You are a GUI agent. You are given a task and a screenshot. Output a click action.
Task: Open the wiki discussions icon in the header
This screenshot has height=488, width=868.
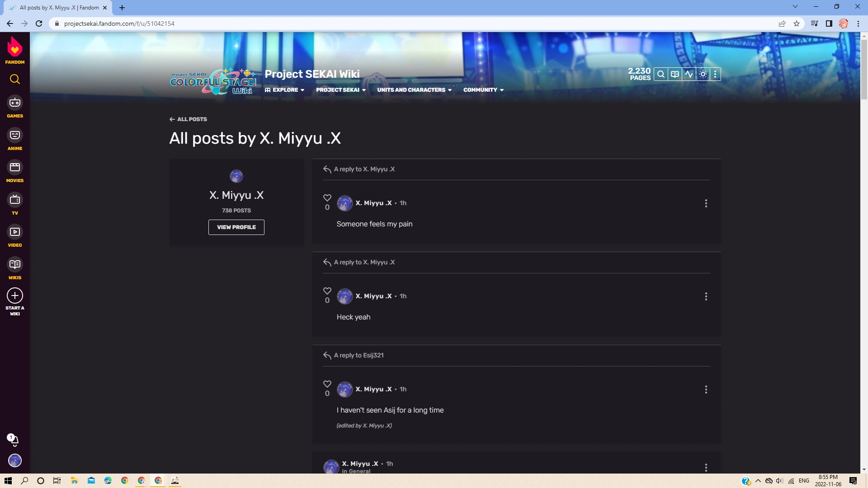tap(675, 75)
